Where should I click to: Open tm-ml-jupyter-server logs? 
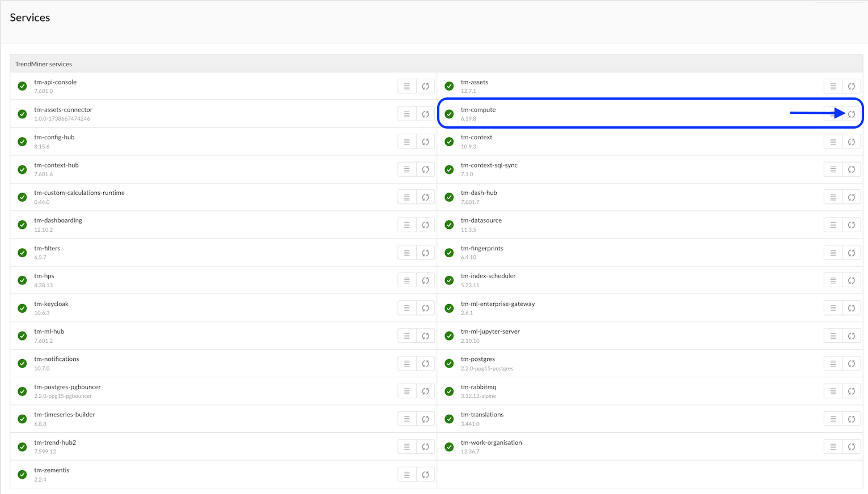point(833,336)
